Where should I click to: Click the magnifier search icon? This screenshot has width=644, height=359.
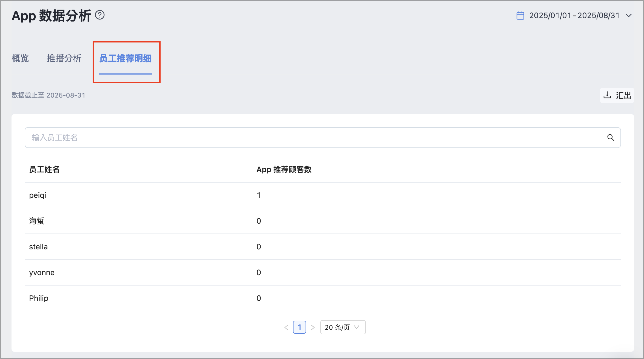[611, 138]
